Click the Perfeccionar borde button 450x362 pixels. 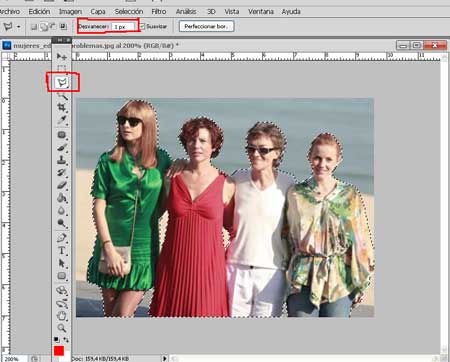tap(206, 26)
